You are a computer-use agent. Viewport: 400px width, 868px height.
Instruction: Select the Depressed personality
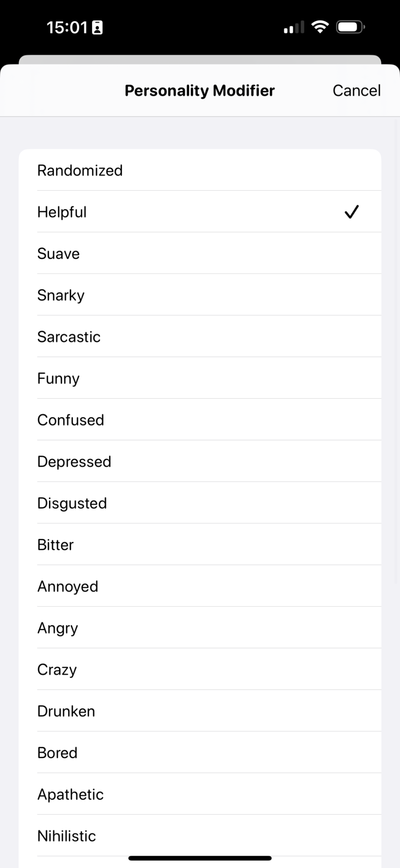pyautogui.click(x=74, y=462)
